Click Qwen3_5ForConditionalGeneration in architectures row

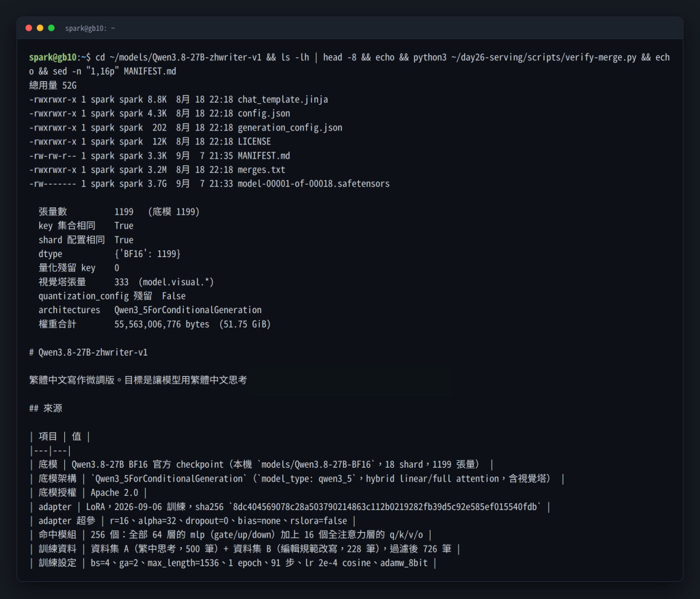[x=188, y=310]
